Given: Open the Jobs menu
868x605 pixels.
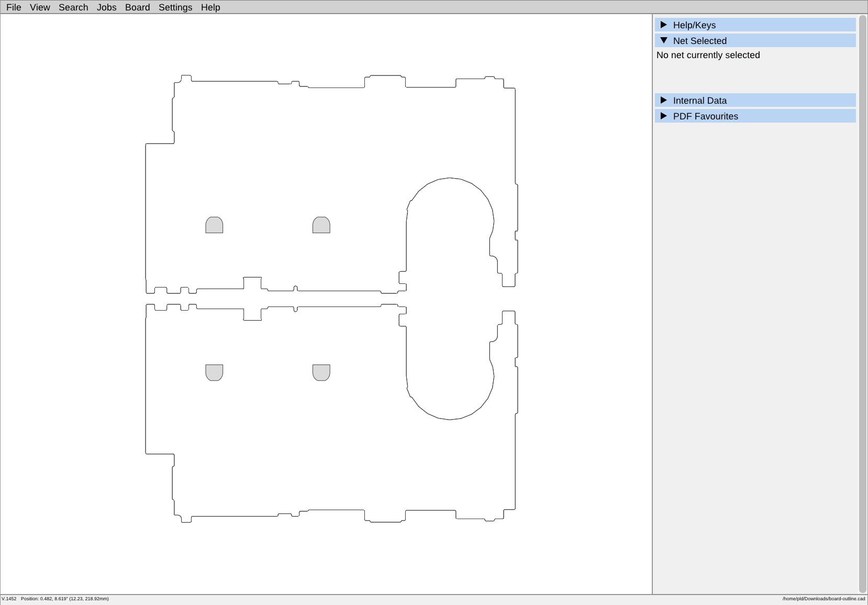Looking at the screenshot, I should [x=107, y=7].
